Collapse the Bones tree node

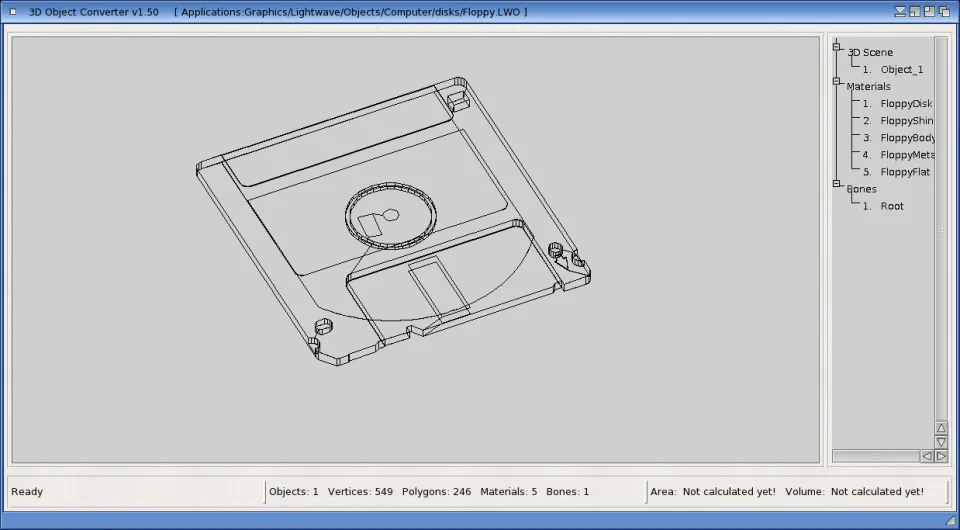(x=837, y=184)
